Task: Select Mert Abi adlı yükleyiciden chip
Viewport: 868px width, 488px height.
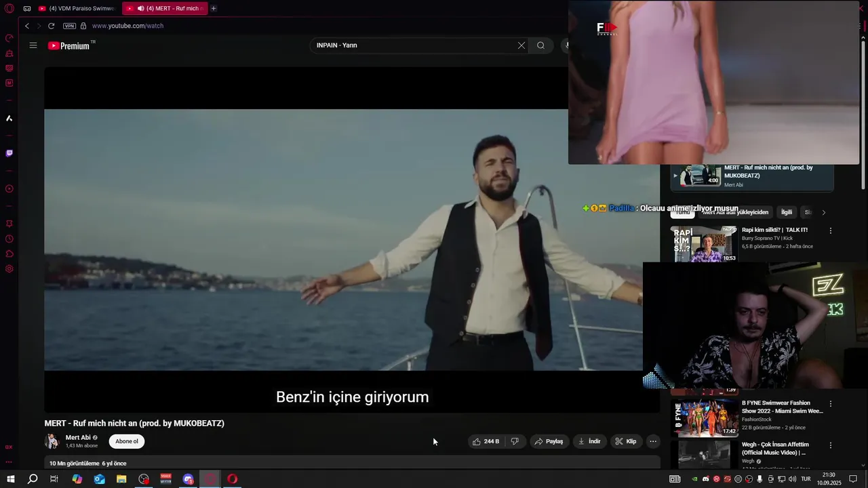Action: pos(735,212)
